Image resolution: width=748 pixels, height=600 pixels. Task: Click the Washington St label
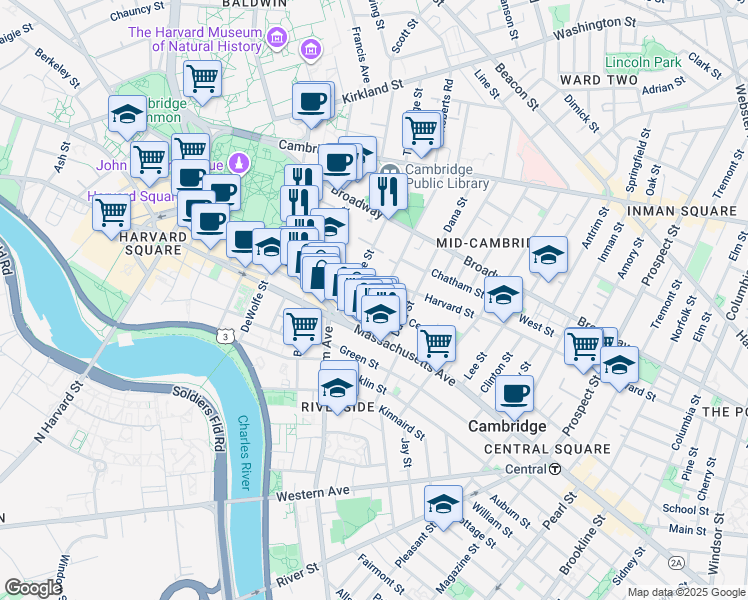point(594,28)
